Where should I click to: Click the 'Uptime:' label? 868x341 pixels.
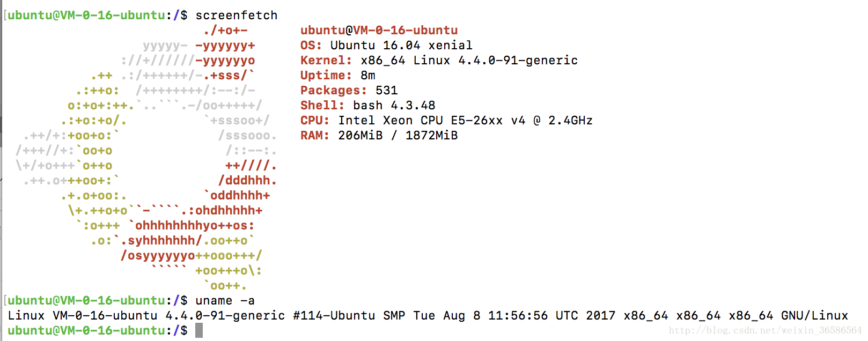pyautogui.click(x=326, y=75)
